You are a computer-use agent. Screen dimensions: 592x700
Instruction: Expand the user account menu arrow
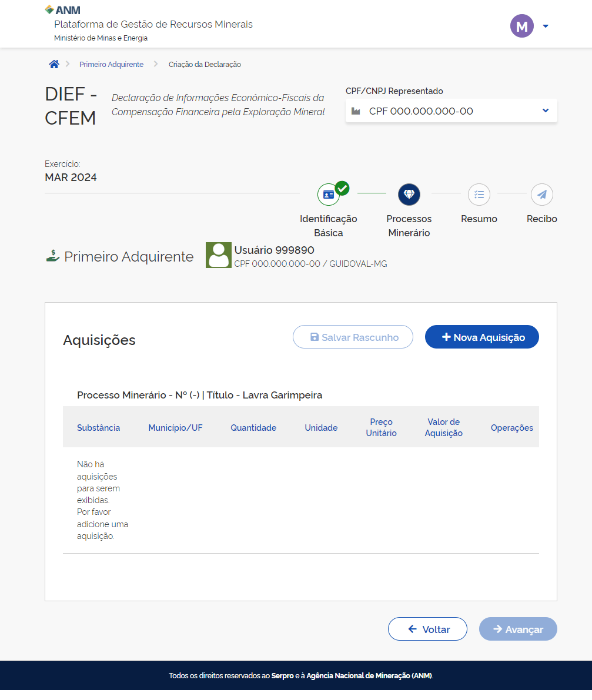pyautogui.click(x=546, y=26)
